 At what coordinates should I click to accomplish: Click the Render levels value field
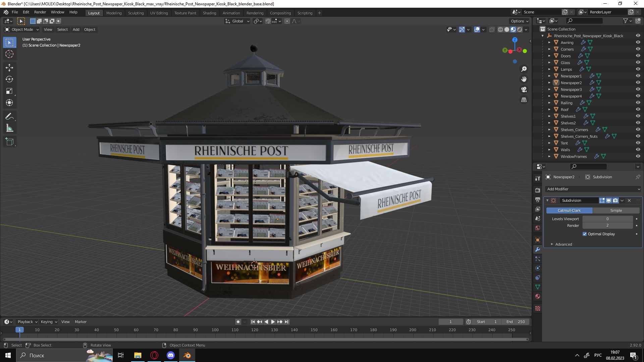(x=607, y=226)
